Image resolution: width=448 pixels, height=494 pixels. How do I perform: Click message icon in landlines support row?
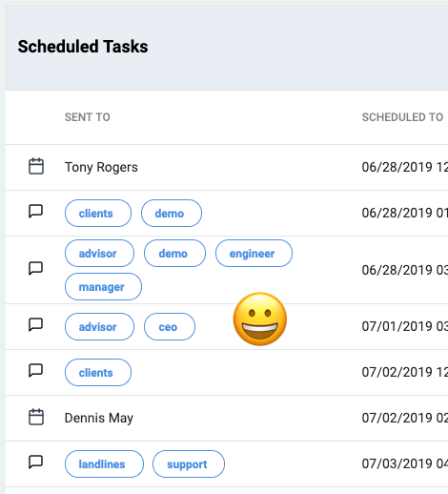pyautogui.click(x=36, y=463)
